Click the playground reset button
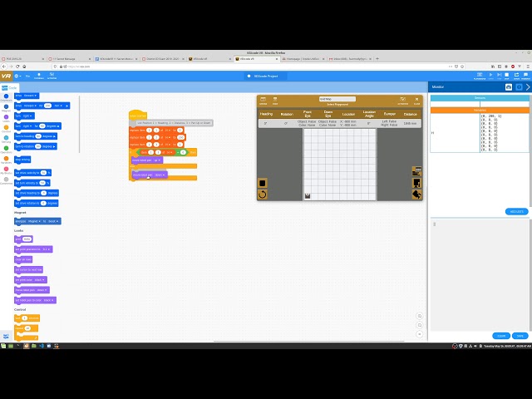Viewport: 532px width, 399px height. tap(263, 195)
